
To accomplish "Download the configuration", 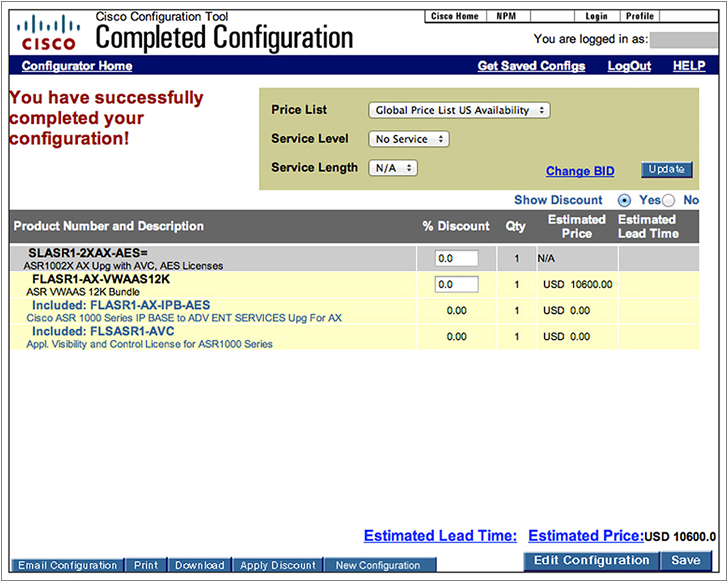I will pyautogui.click(x=199, y=565).
